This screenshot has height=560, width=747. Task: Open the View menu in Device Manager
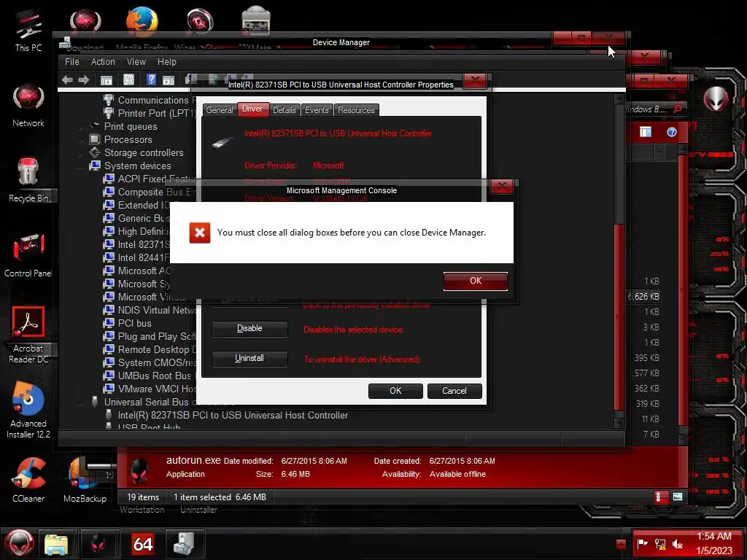[x=136, y=62]
